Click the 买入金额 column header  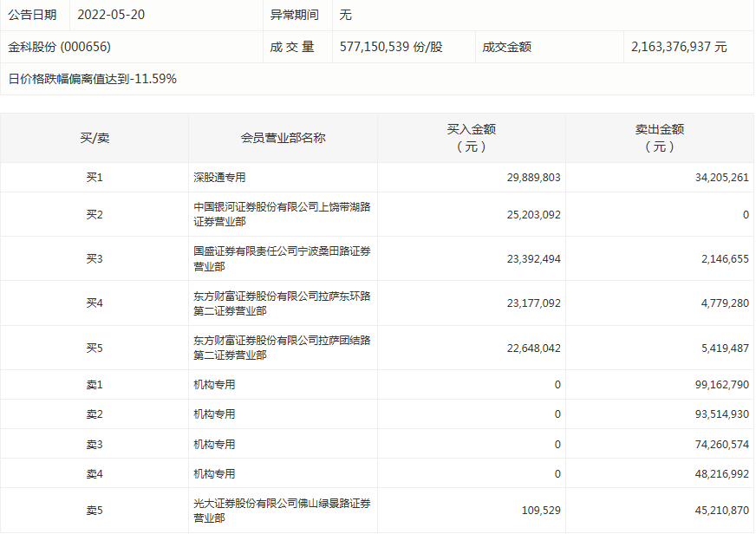(x=471, y=138)
